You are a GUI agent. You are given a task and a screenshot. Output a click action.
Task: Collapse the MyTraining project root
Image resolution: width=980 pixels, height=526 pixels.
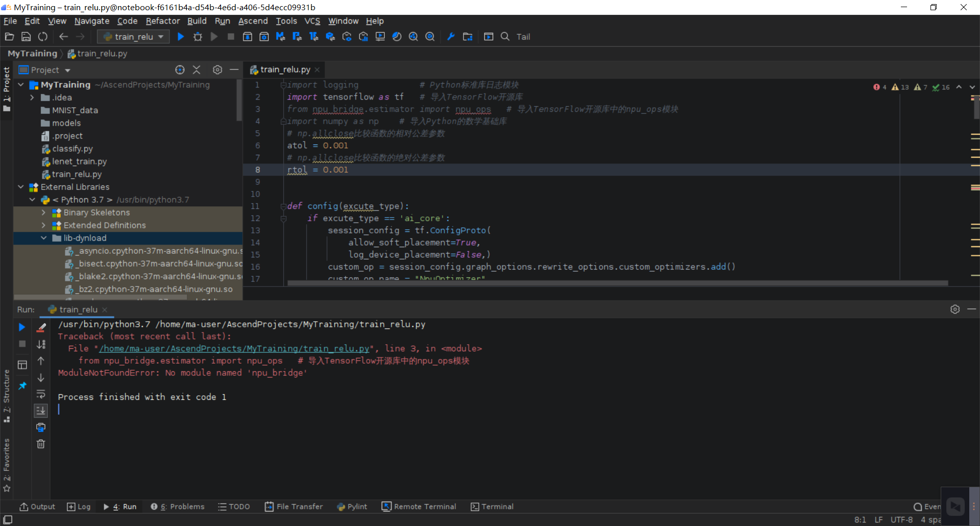pos(21,85)
